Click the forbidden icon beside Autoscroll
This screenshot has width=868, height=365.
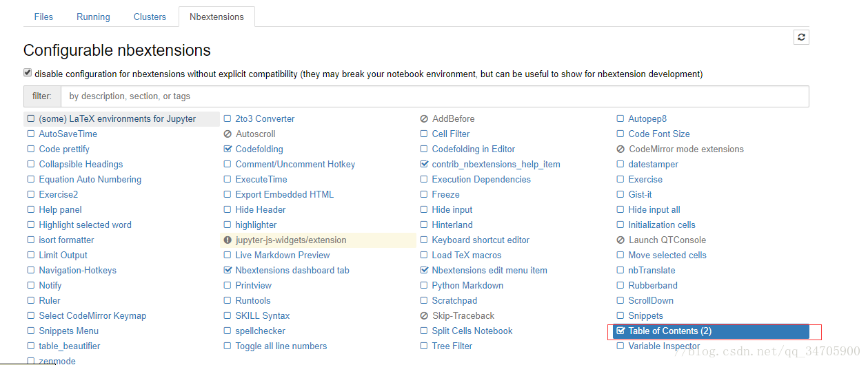pyautogui.click(x=228, y=134)
